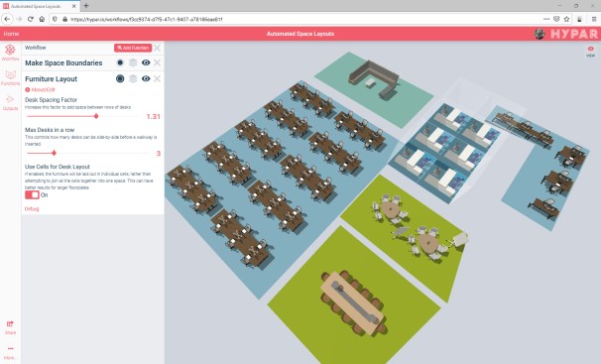
Task: Click the tracking protection shield icon
Action: [56, 19]
